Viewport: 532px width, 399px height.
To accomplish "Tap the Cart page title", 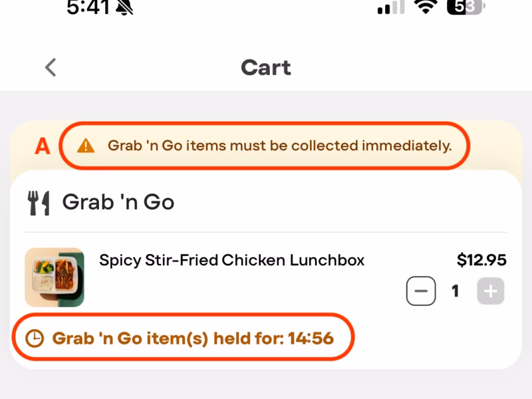I will coord(266,67).
